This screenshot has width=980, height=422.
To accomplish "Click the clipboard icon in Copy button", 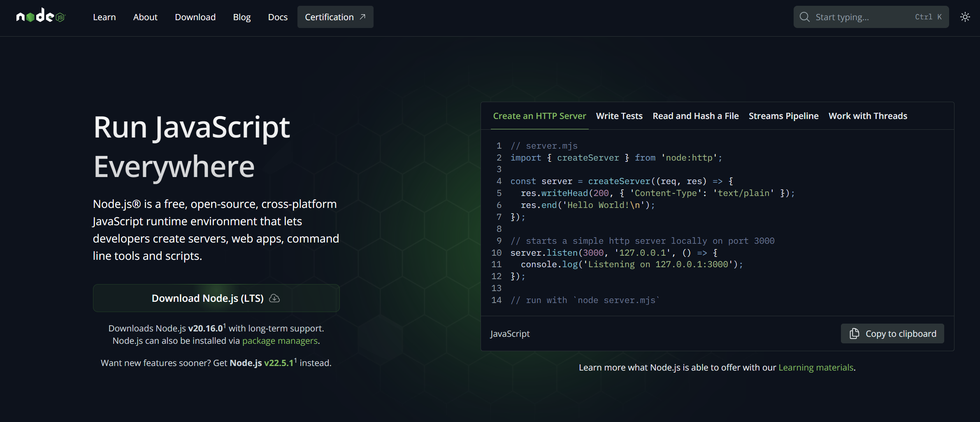I will 854,333.
